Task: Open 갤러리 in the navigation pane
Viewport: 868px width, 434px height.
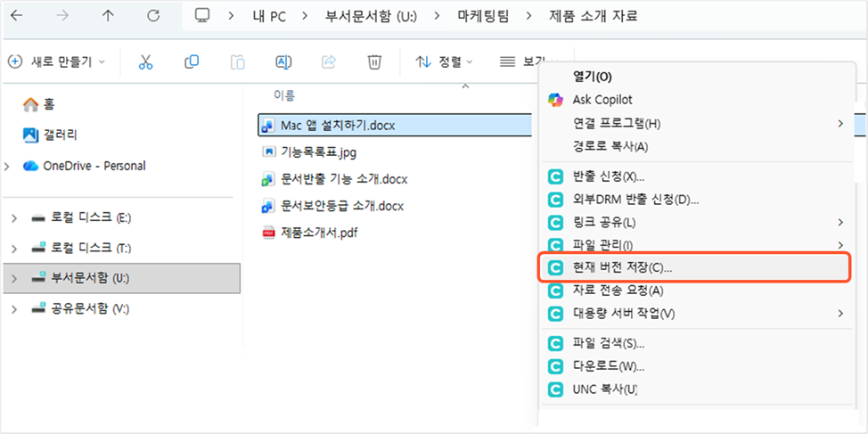Action: [x=60, y=135]
